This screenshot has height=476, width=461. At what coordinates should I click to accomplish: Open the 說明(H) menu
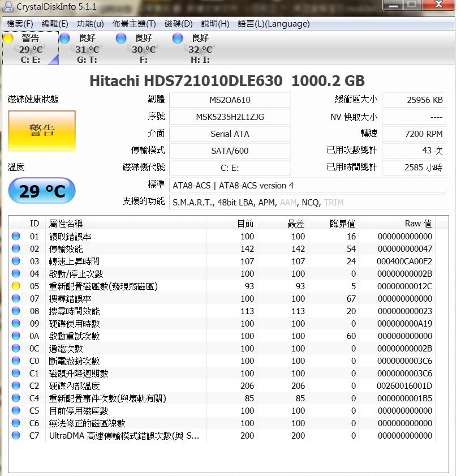(x=215, y=24)
